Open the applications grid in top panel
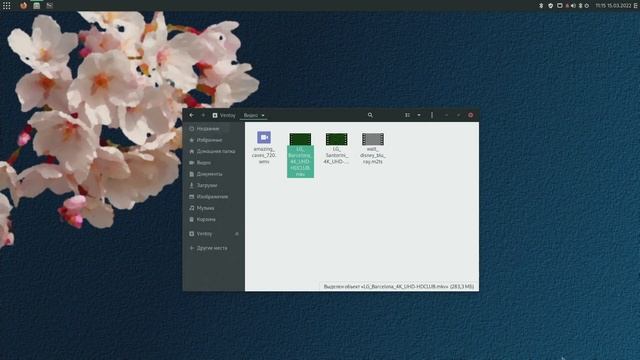The width and height of the screenshot is (640, 360). (x=7, y=6)
